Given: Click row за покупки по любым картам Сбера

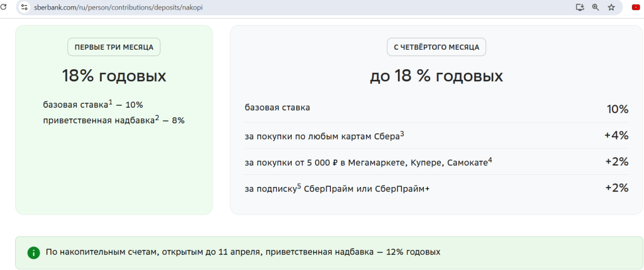Looking at the screenshot, I should tap(436, 135).
